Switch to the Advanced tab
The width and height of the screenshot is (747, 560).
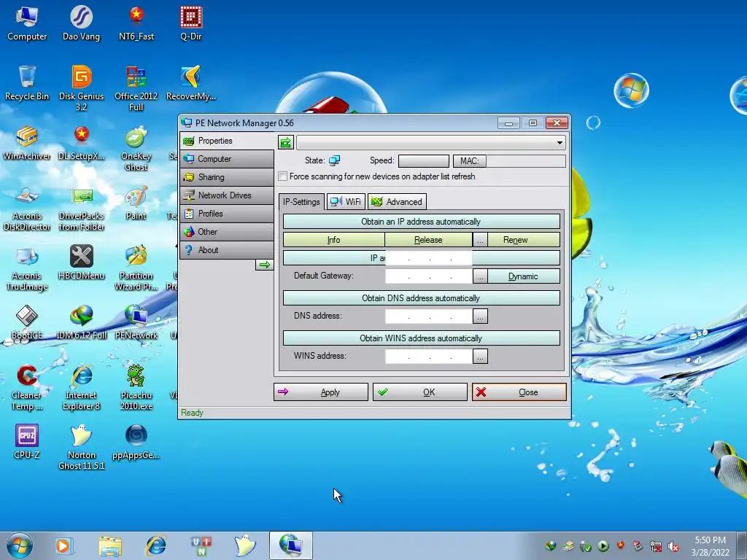[x=398, y=202]
